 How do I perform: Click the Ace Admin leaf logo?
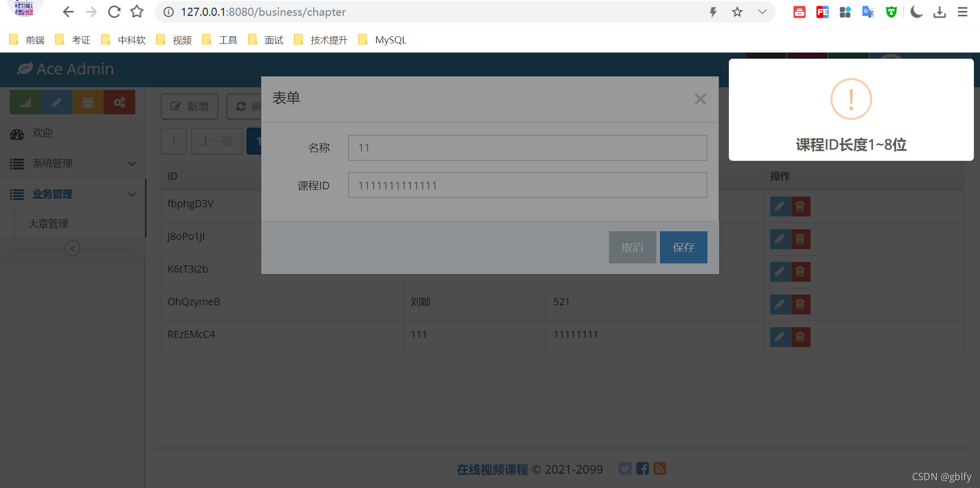(23, 68)
